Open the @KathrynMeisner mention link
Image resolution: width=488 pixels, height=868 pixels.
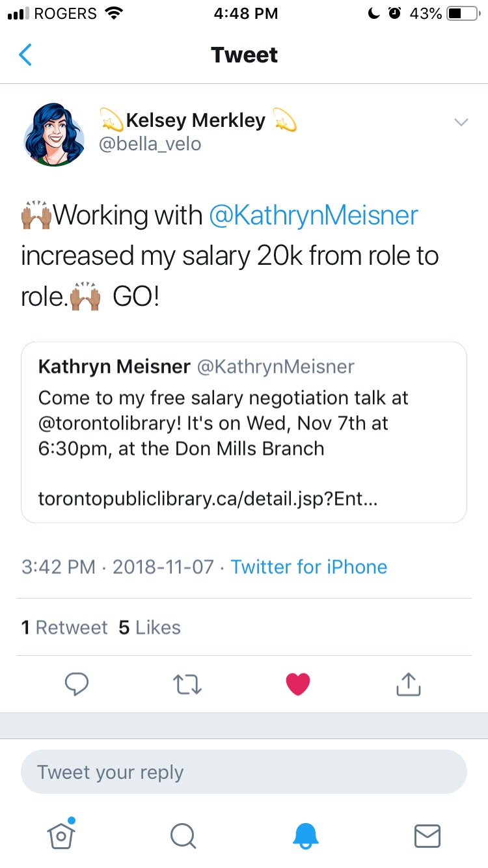click(313, 215)
